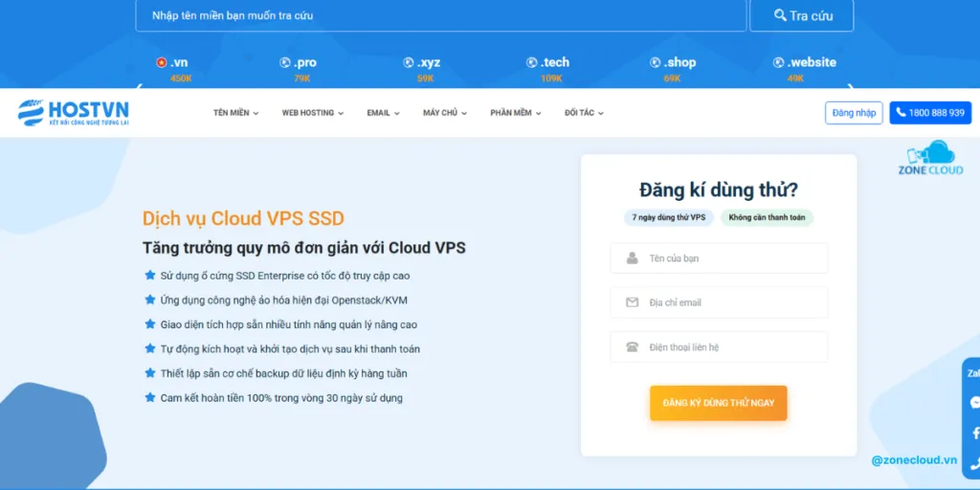Click the star beside hoàn tiền 100% bullet
980x490 pixels.
click(150, 397)
